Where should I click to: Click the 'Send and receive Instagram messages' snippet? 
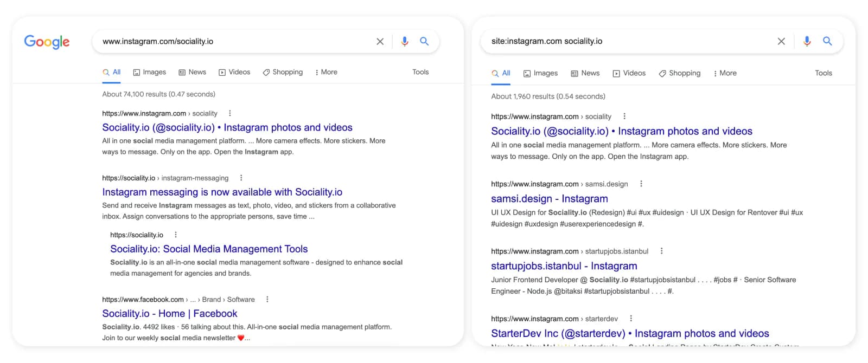(x=249, y=211)
